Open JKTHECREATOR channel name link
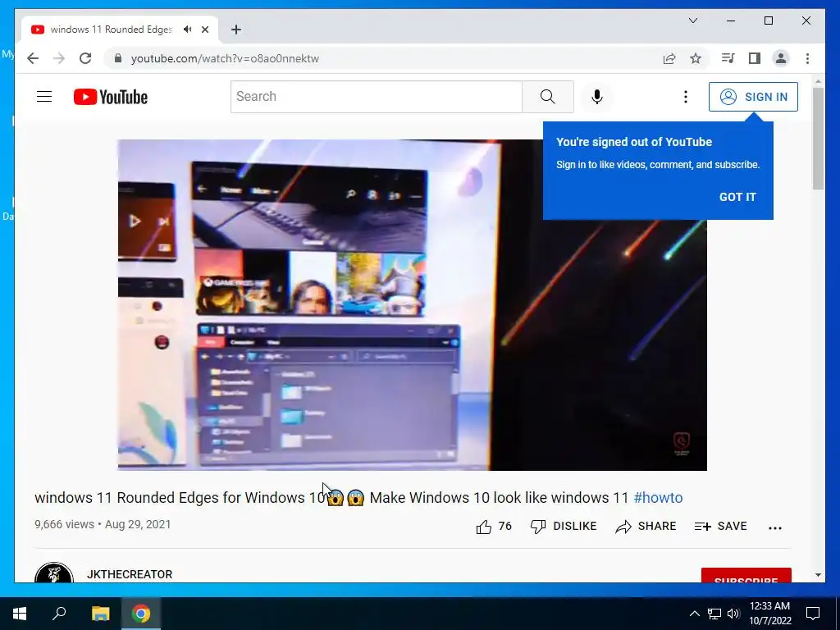The image size is (840, 630). click(130, 574)
